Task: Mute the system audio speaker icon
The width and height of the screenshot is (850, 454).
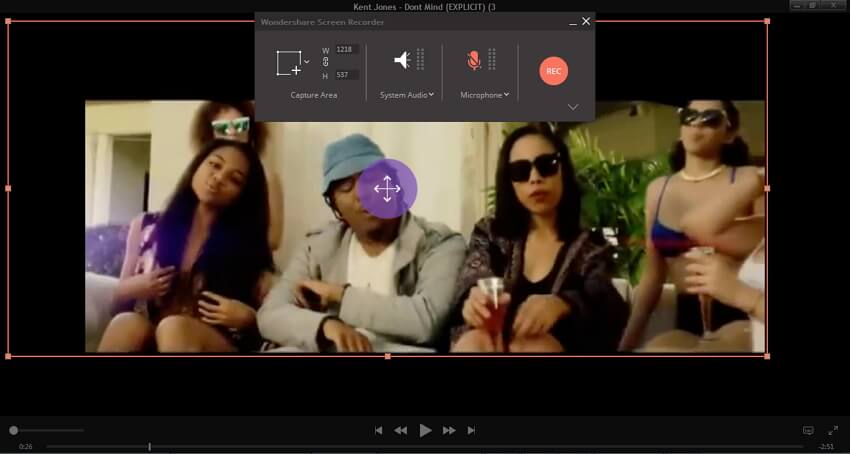Action: [402, 60]
